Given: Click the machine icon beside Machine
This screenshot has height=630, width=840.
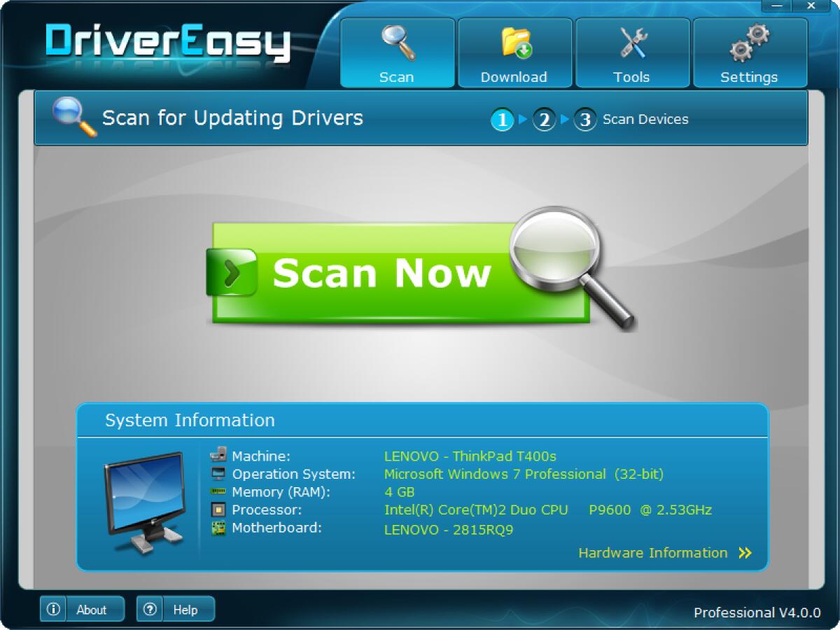Looking at the screenshot, I should pos(218,455).
